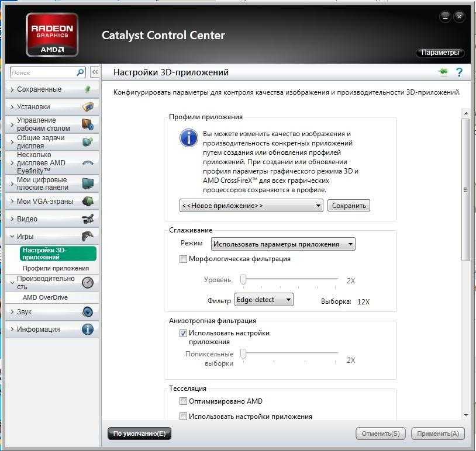Click the Сохраненные pin icon

point(88,89)
